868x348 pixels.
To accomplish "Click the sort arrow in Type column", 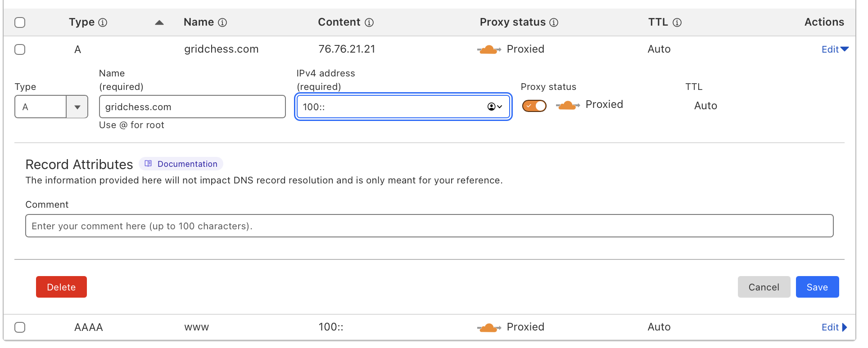I will coord(159,22).
